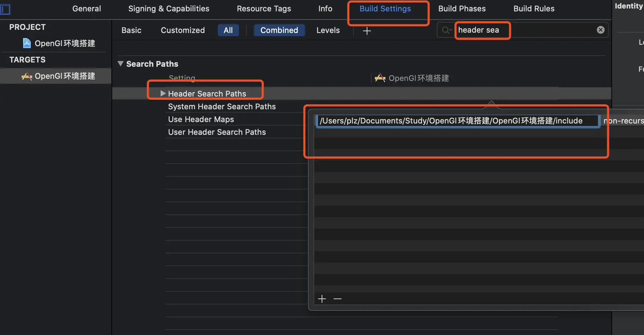
Task: Click the OpenGl环境搭建 target app icon
Action: click(x=27, y=76)
